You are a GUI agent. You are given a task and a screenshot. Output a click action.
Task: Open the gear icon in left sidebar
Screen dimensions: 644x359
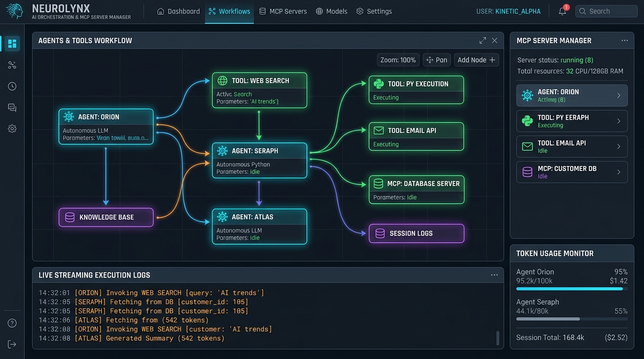[12, 129]
